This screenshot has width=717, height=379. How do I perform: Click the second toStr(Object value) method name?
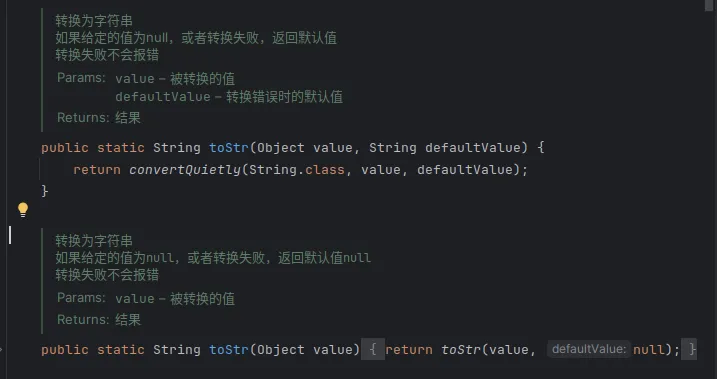coord(229,350)
